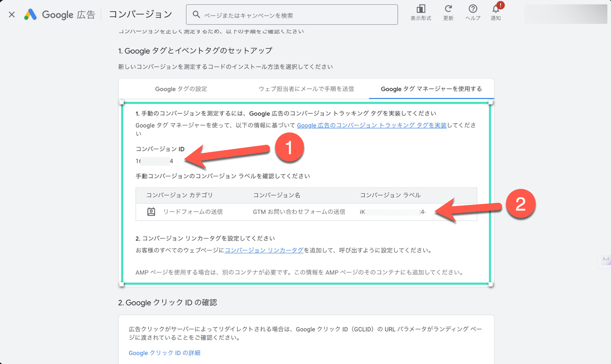The image size is (611, 364).
Task: Open the conversion tracking tag implementation link
Action: (372, 125)
